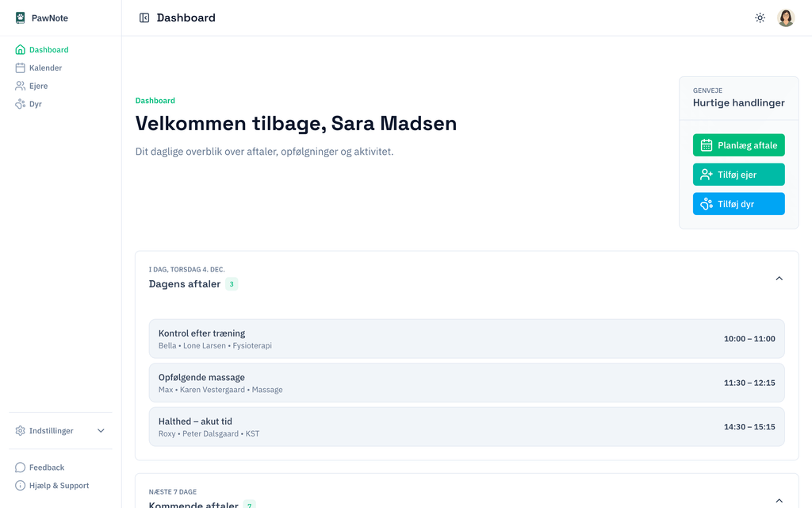Open Kalender from the sidebar
Viewport: 812px width, 508px height.
pos(45,67)
